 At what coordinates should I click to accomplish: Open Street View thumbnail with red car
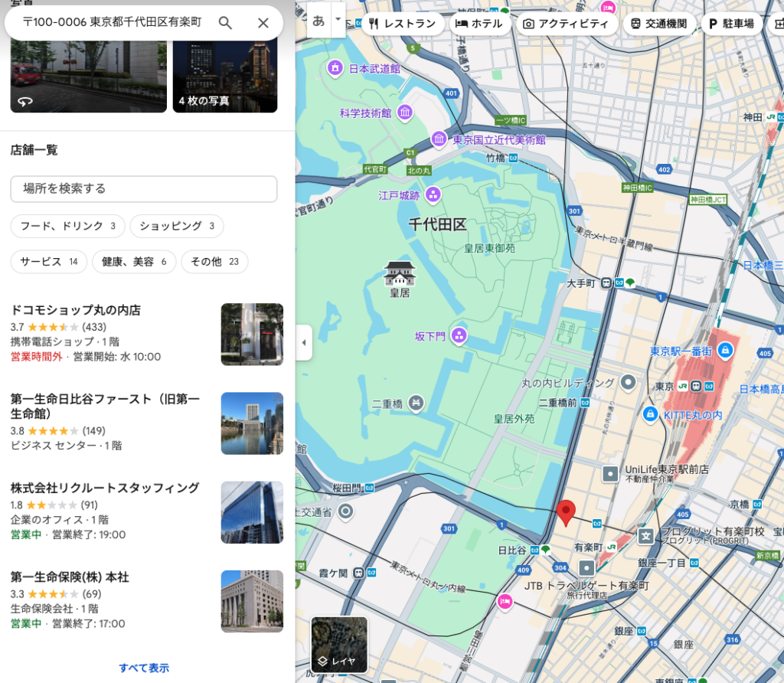pyautogui.click(x=89, y=77)
